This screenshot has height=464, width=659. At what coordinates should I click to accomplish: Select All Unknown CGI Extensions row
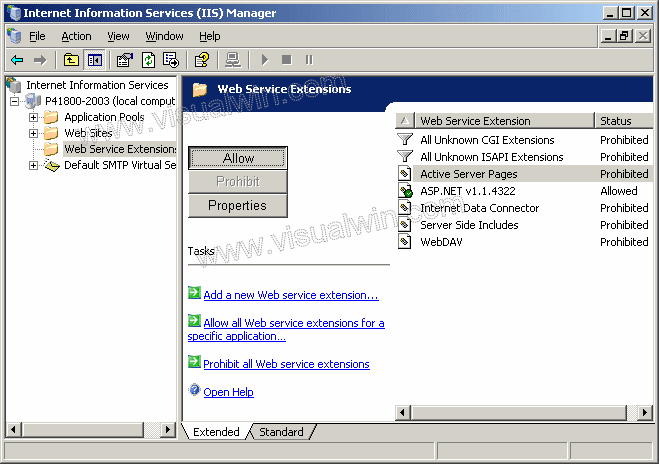coord(525,140)
